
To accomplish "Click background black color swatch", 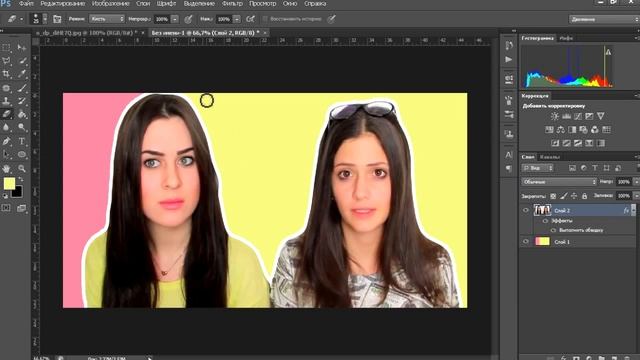I will pyautogui.click(x=18, y=192).
